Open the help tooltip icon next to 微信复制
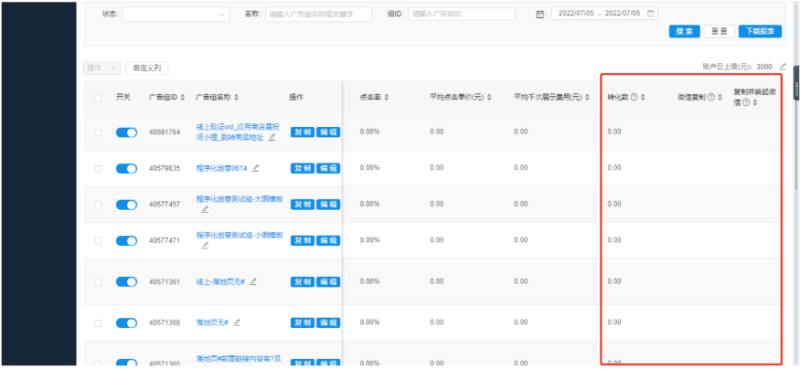The height and width of the screenshot is (369, 800). point(711,97)
